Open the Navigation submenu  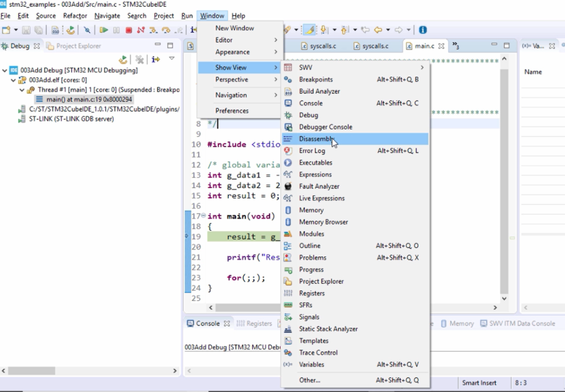click(239, 95)
